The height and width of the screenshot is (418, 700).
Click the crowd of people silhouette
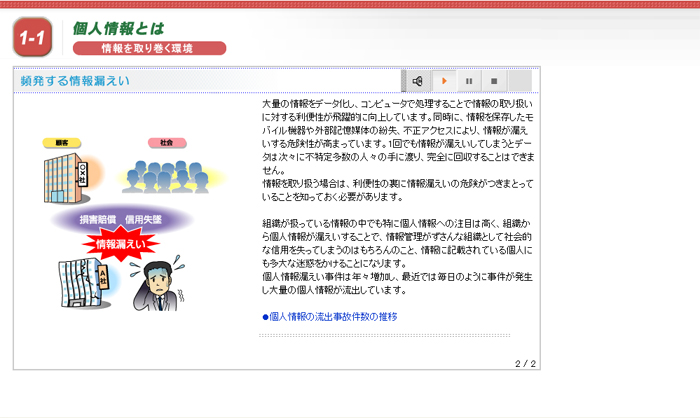[x=165, y=177]
